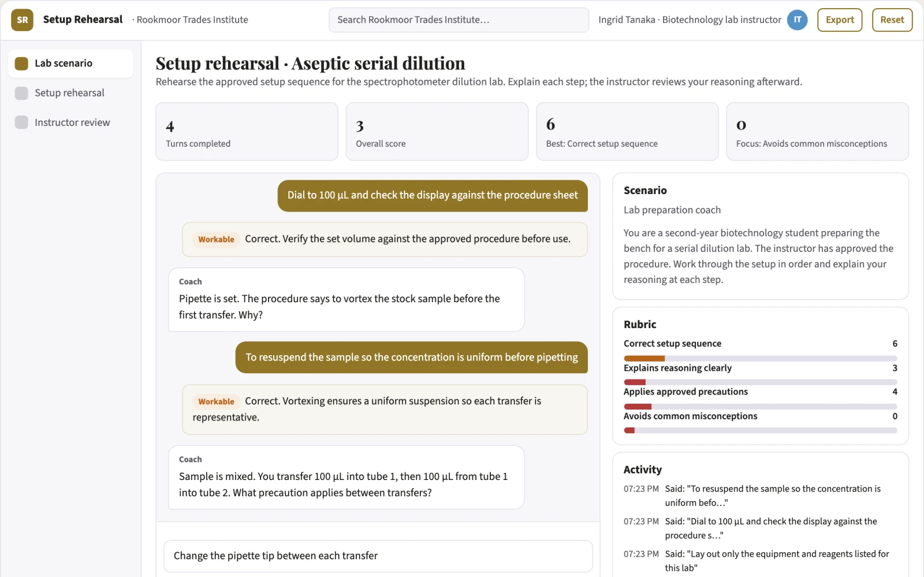Click the Rubric panel heading
The image size is (924, 577).
click(x=640, y=325)
